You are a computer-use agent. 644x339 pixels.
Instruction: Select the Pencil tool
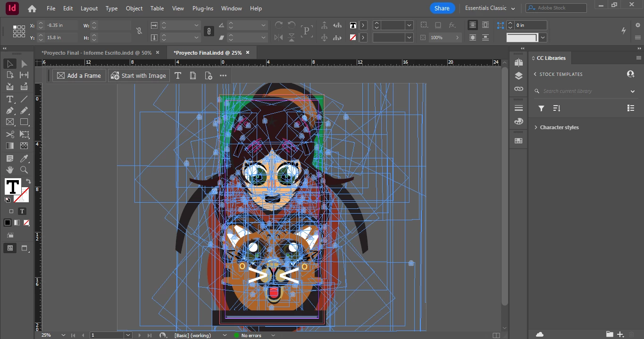[x=24, y=110]
